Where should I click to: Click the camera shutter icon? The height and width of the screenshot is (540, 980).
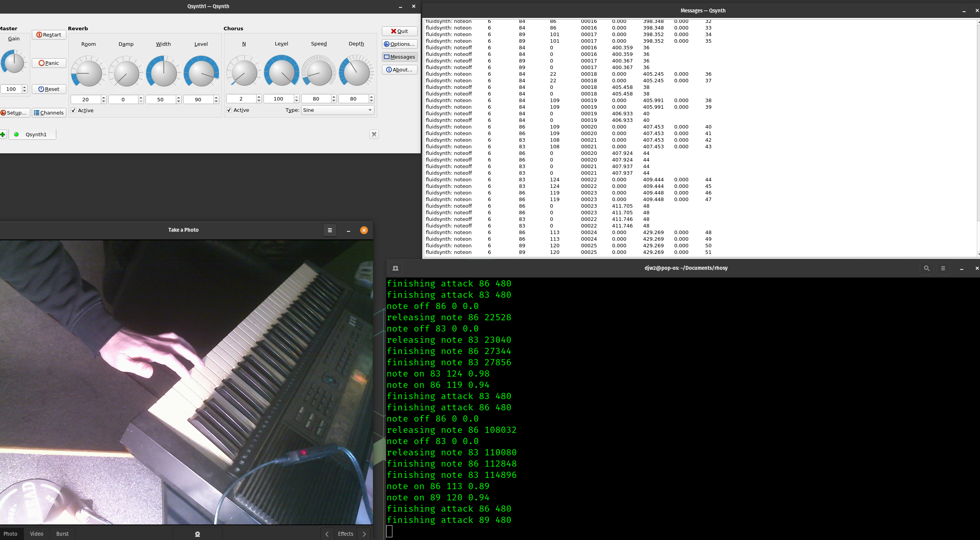click(x=197, y=534)
